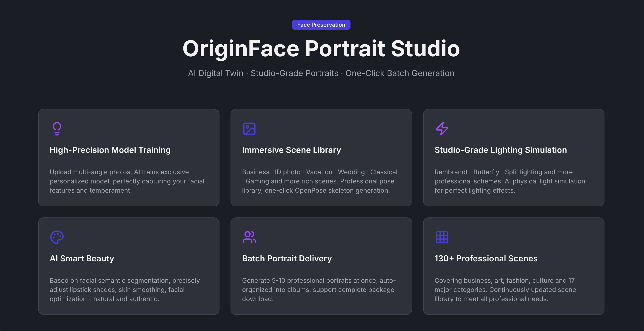Click the 130+ Professional Scenes heading

pyautogui.click(x=486, y=258)
